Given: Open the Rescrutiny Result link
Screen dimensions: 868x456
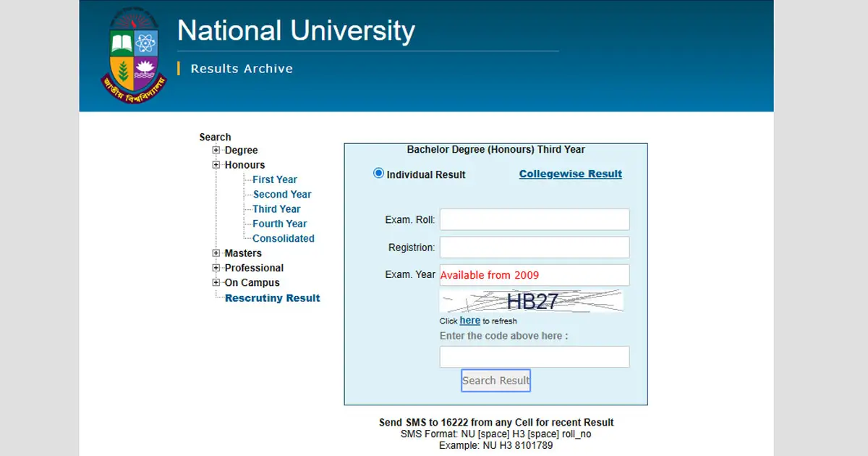Looking at the screenshot, I should tap(273, 298).
